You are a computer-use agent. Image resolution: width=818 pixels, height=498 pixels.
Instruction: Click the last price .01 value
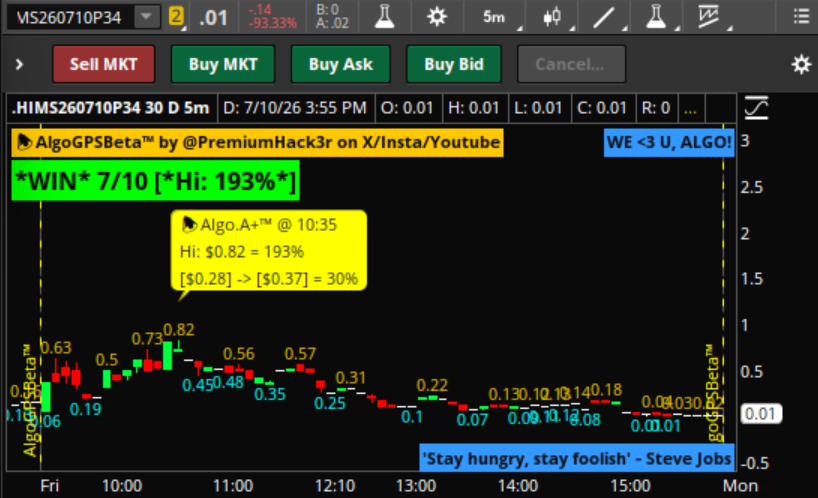coord(213,18)
